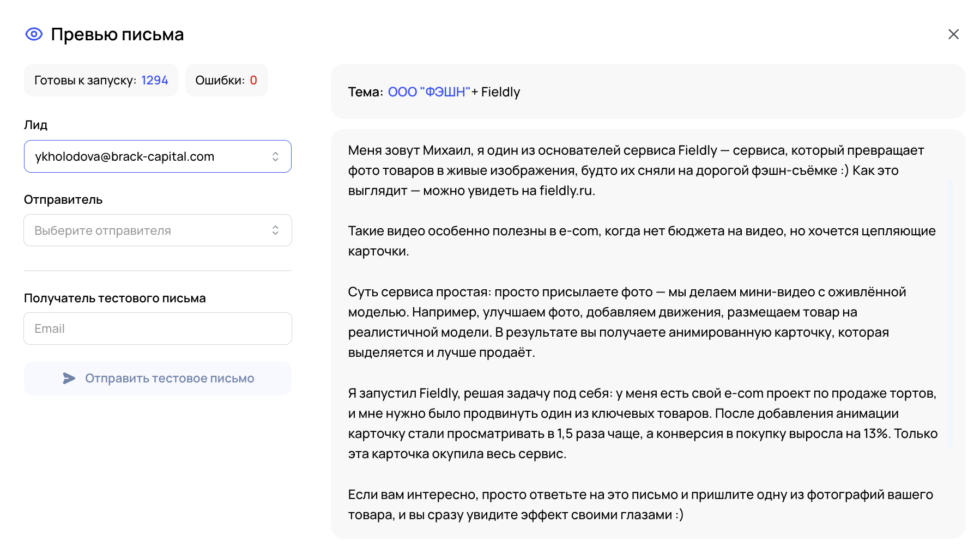Open the Лид dropdown showing ykholodova@brack-capital.com

pos(147,157)
